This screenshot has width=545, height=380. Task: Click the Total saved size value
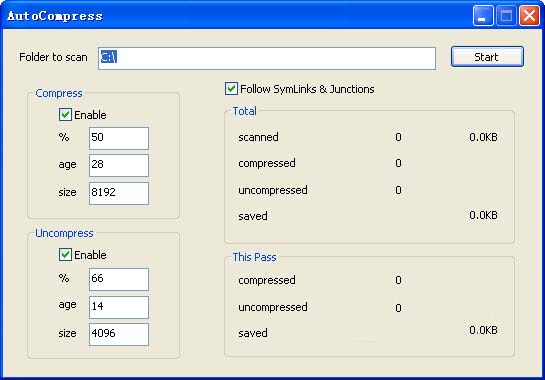tap(483, 215)
